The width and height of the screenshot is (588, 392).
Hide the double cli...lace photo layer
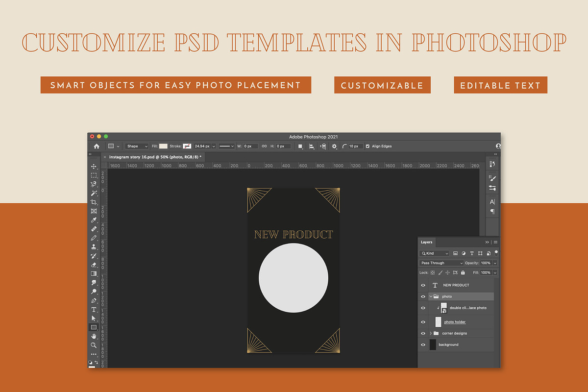423,308
